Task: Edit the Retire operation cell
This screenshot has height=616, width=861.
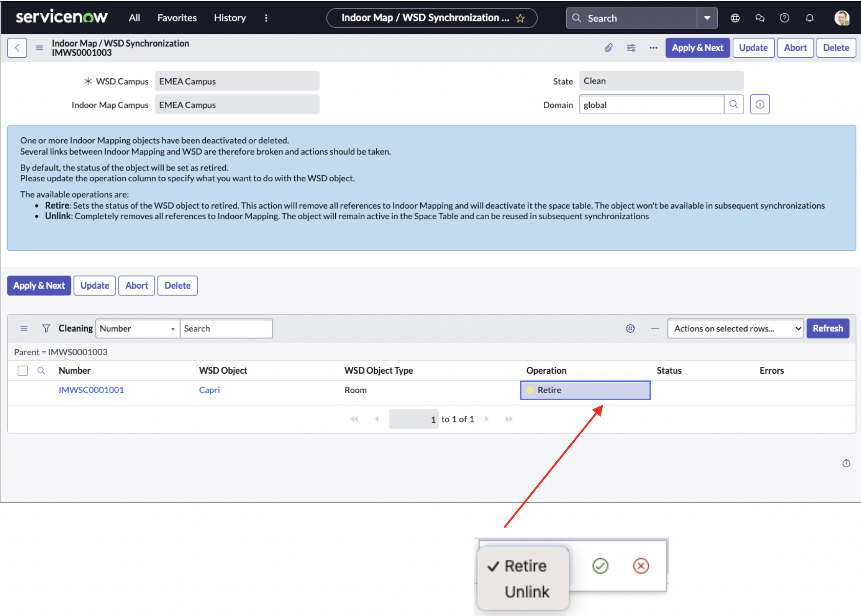Action: [x=585, y=390]
